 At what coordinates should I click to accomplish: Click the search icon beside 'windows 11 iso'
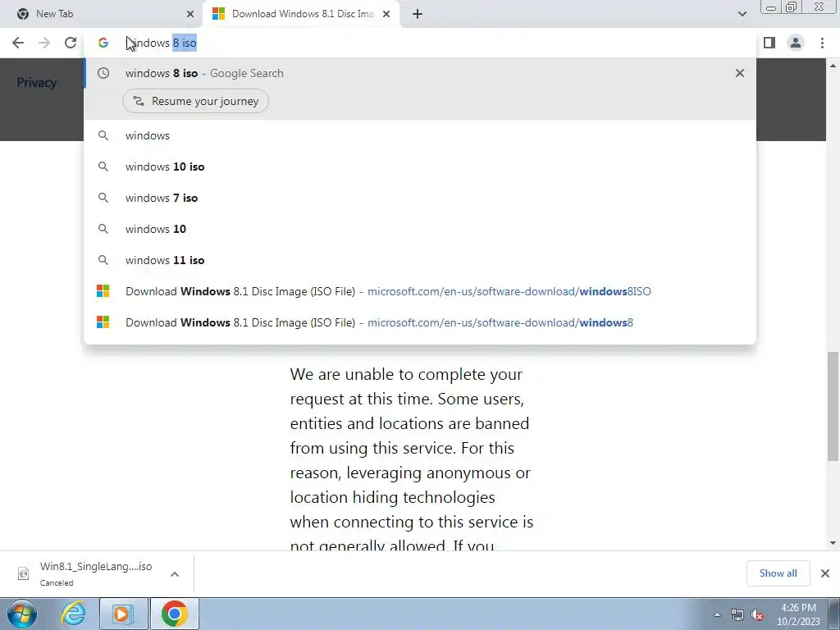coord(103,260)
